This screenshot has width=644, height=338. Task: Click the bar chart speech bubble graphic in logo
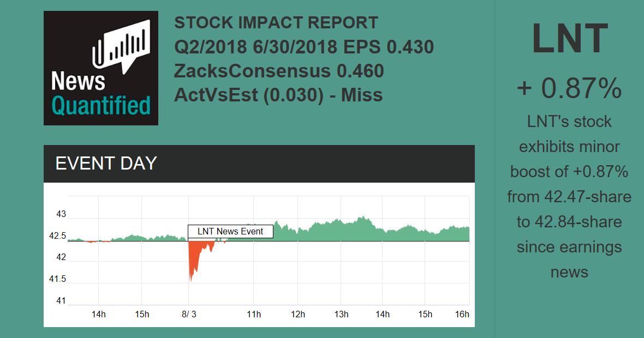pyautogui.click(x=121, y=46)
